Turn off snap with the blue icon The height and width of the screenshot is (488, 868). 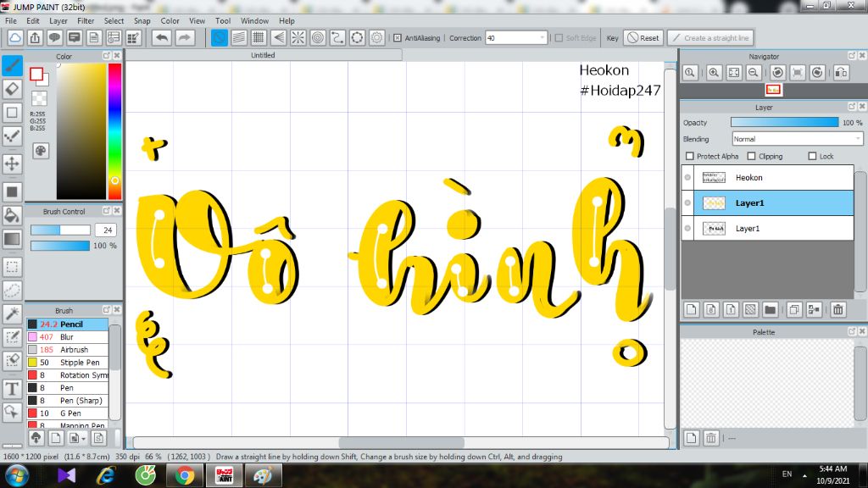220,37
